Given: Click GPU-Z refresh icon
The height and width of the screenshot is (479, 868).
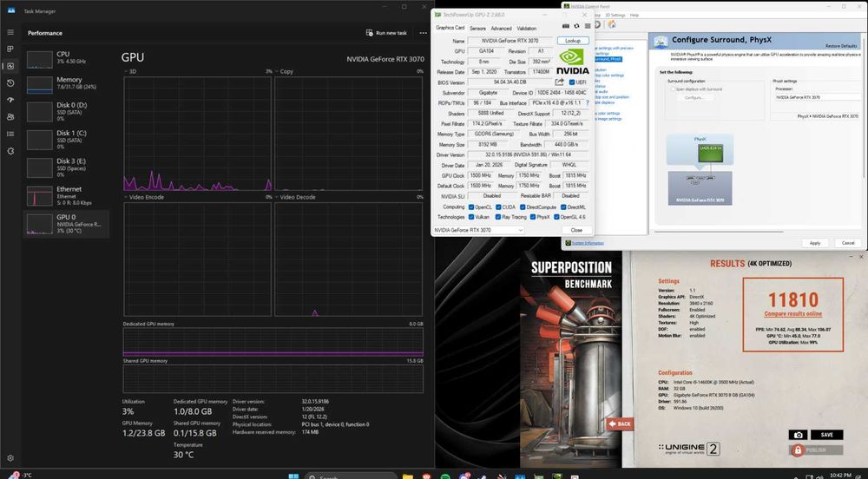Looking at the screenshot, I should click(x=576, y=26).
